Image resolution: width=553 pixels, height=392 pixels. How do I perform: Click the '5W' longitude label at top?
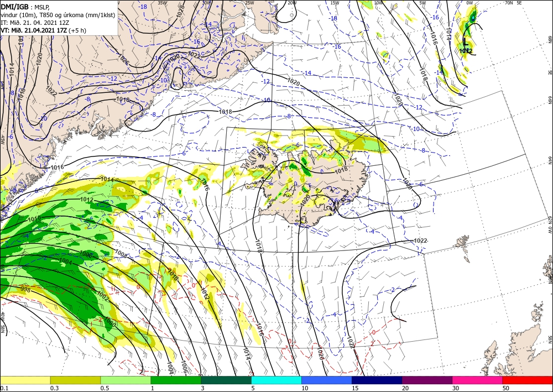422,3
